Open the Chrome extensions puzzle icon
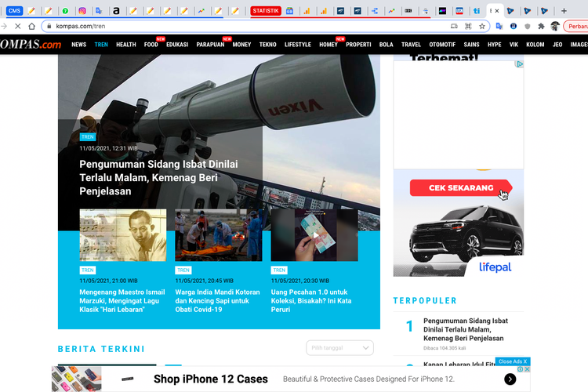This screenshot has height=392, width=588. 541,26
